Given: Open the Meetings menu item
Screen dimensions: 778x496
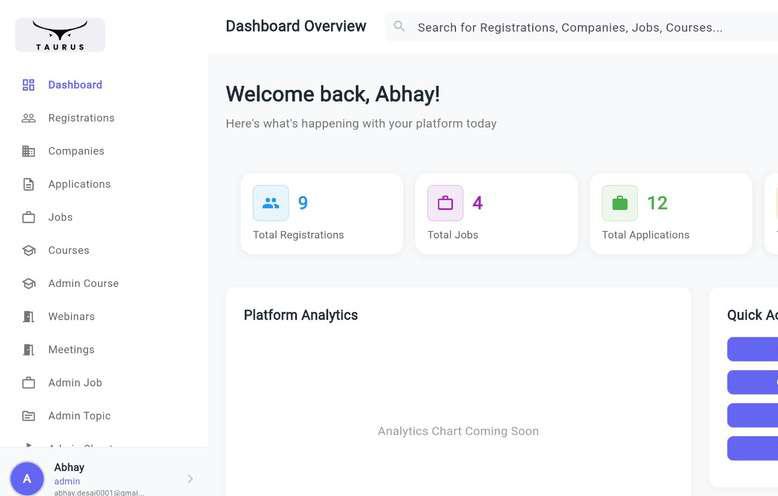Looking at the screenshot, I should coord(71,349).
